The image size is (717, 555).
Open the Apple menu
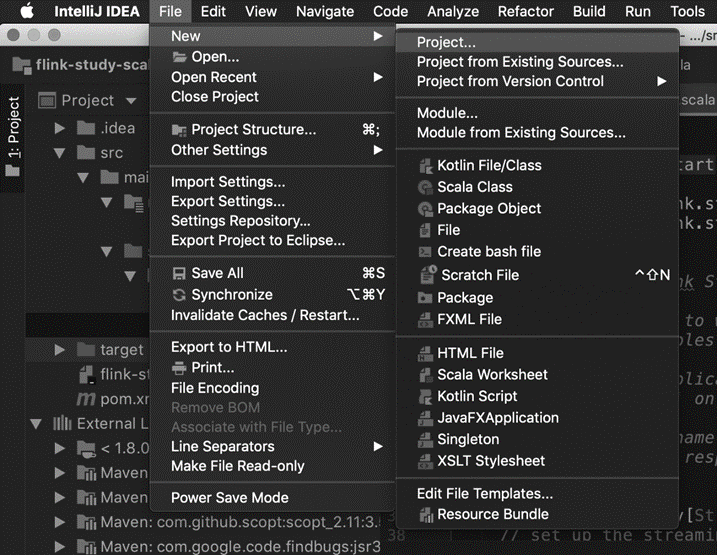click(27, 11)
